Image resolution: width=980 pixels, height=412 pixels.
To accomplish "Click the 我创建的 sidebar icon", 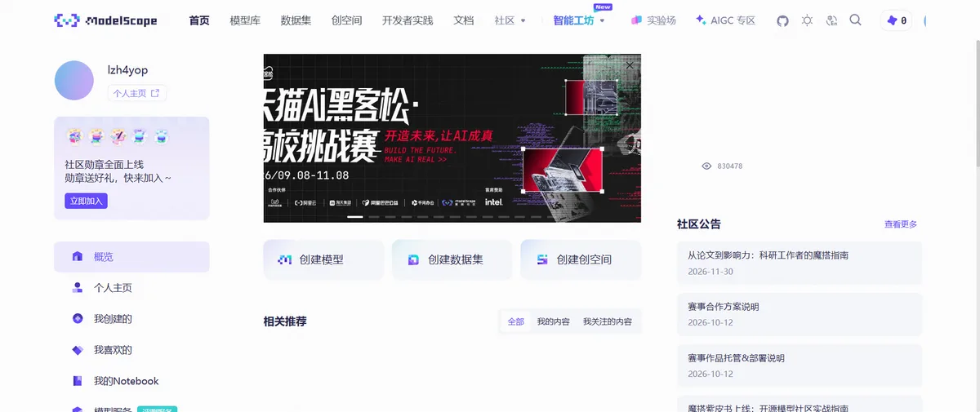I will [78, 318].
